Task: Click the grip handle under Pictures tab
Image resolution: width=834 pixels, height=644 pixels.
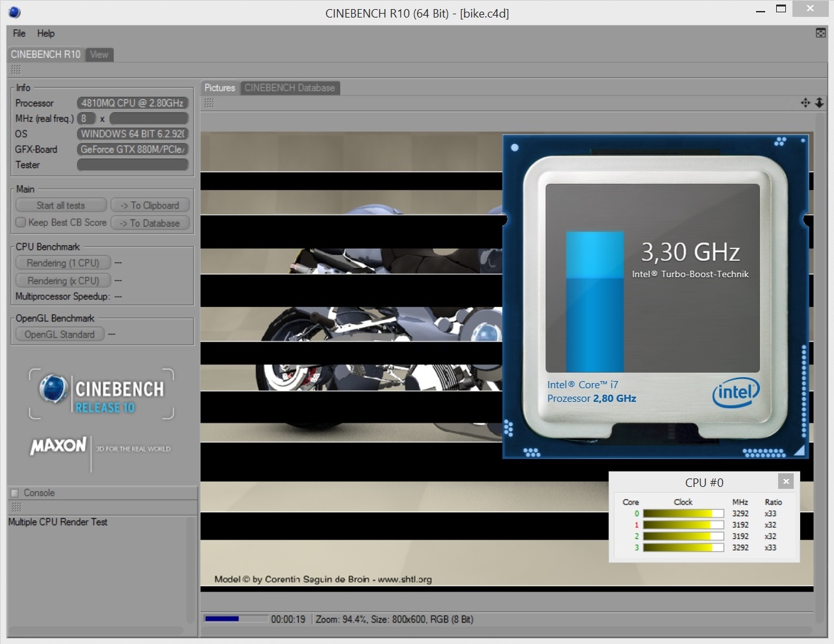Action: click(x=209, y=103)
